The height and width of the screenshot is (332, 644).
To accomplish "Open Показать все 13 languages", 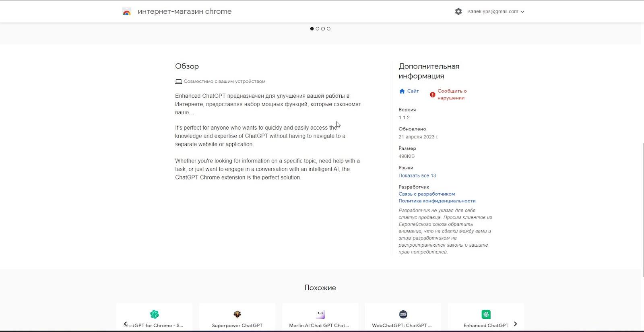I will [x=417, y=175].
